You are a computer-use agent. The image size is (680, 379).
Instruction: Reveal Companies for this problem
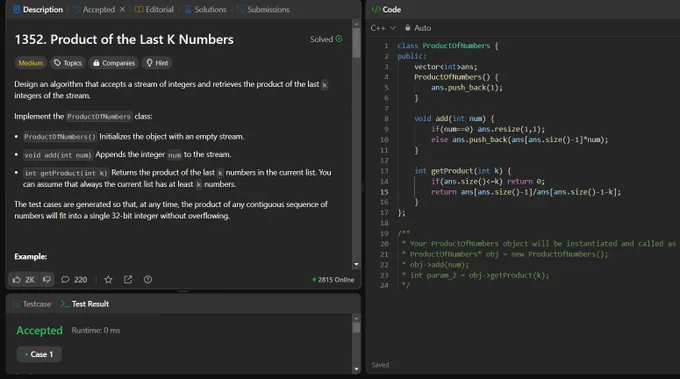point(114,63)
